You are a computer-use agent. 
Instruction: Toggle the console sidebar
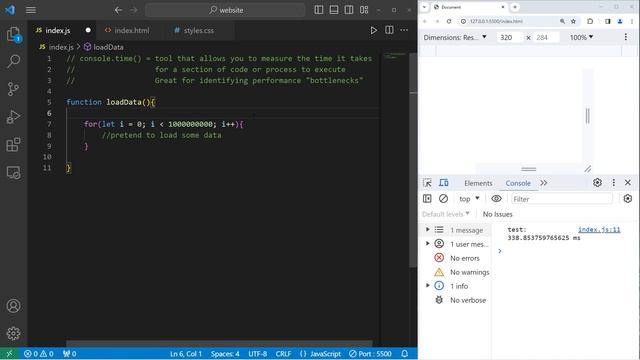click(x=427, y=199)
